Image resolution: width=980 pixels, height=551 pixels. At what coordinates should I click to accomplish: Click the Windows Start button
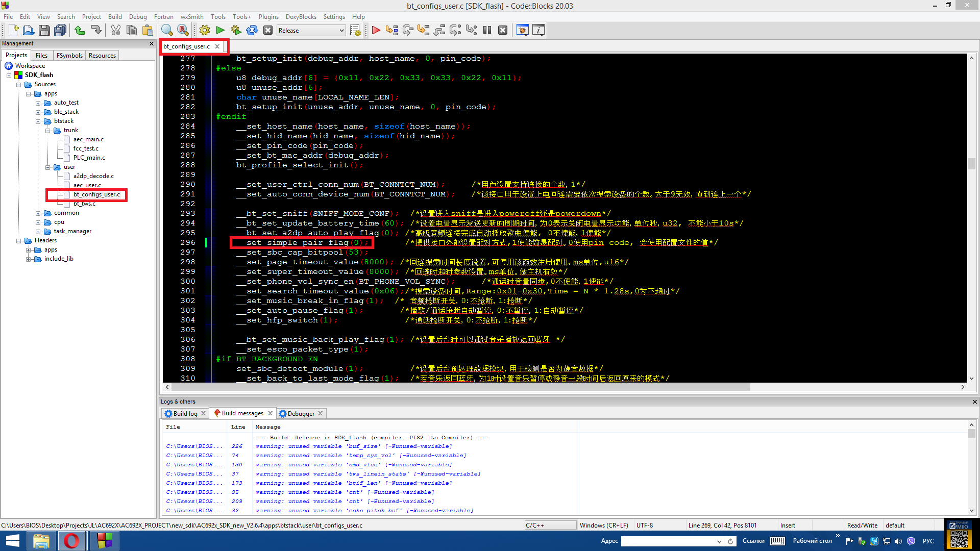13,541
